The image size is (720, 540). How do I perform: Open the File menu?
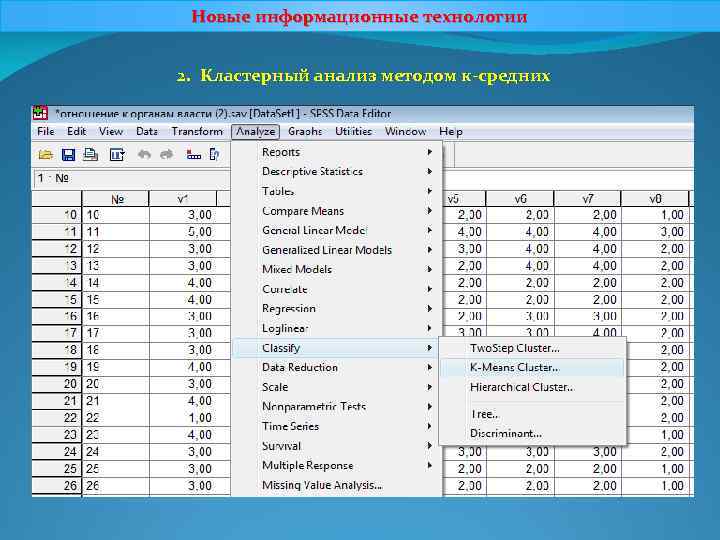click(46, 132)
